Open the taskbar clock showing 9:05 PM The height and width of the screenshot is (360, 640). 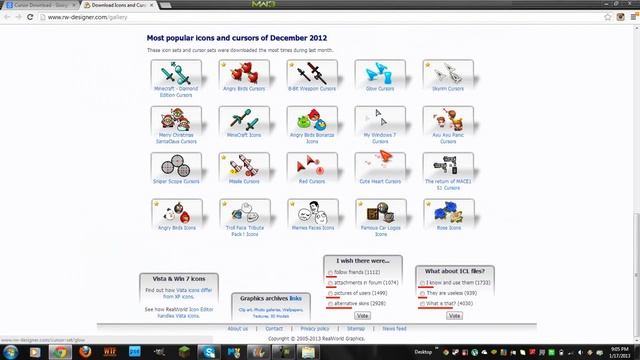(620, 352)
